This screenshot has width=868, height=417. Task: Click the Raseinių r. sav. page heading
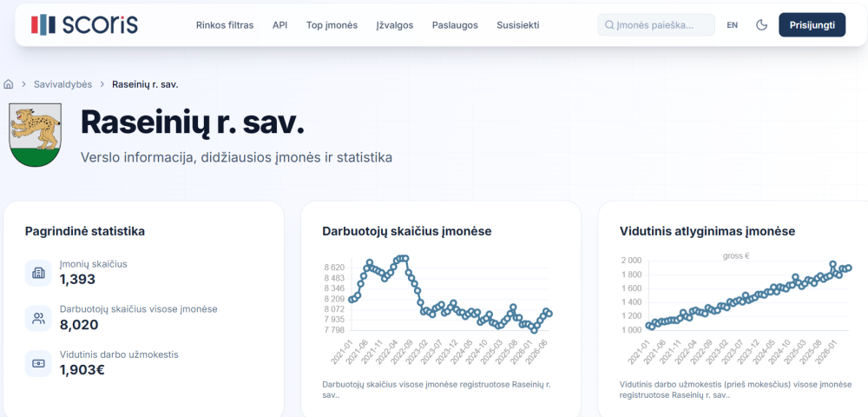tap(193, 122)
